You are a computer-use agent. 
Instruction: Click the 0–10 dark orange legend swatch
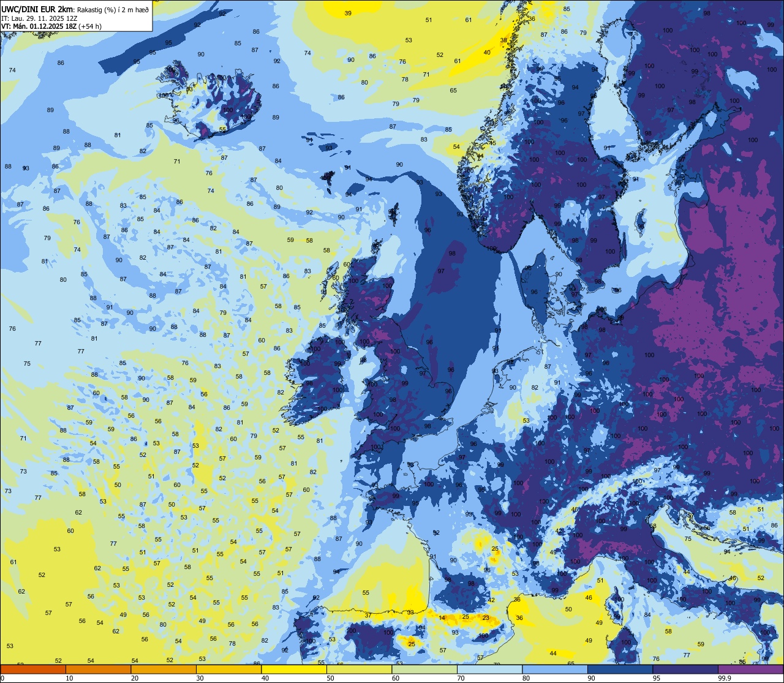[33, 669]
